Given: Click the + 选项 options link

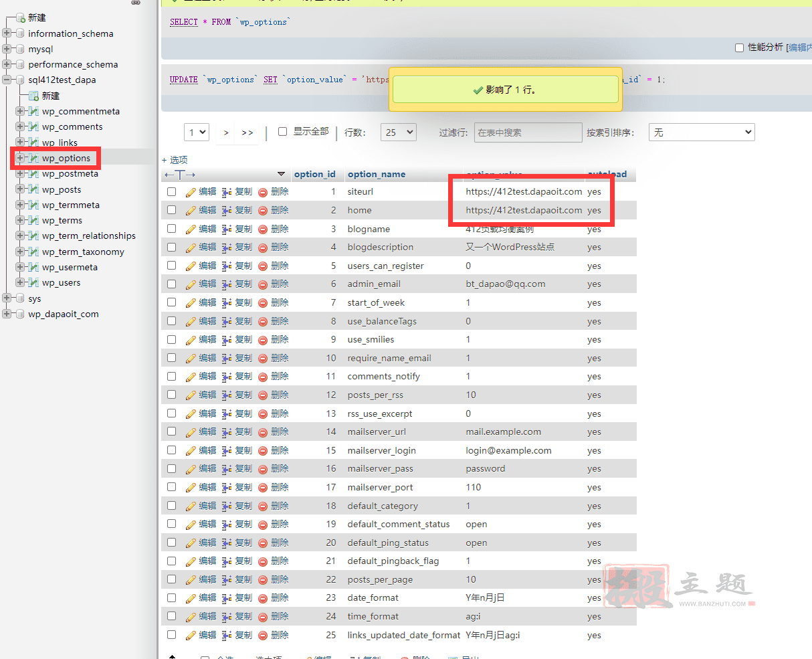Looking at the screenshot, I should 175,160.
